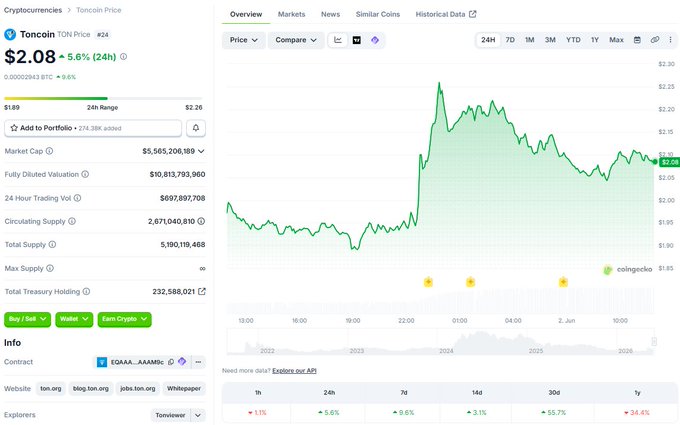This screenshot has width=680, height=425.
Task: Click third yellow news marker on chart
Action: point(563,282)
